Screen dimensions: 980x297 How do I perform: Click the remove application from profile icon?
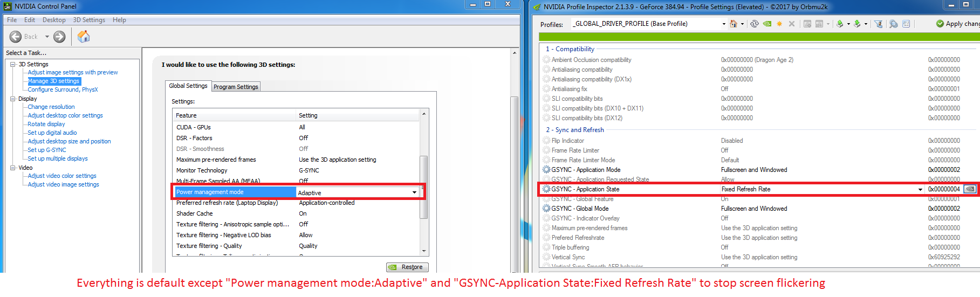click(x=819, y=24)
